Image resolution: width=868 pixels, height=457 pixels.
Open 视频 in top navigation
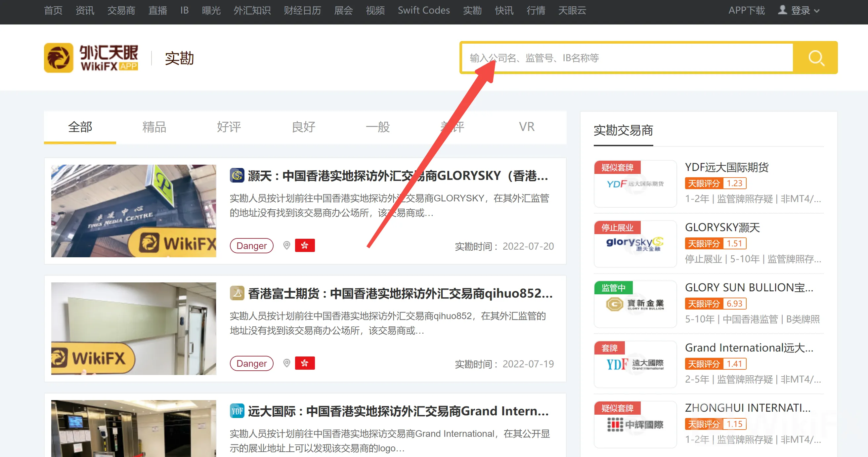pyautogui.click(x=375, y=11)
